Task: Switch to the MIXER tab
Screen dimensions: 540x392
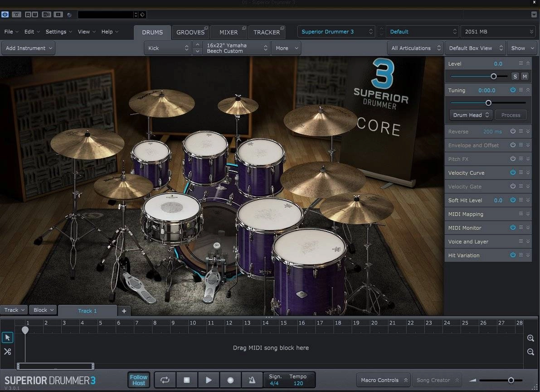Action: click(x=229, y=32)
